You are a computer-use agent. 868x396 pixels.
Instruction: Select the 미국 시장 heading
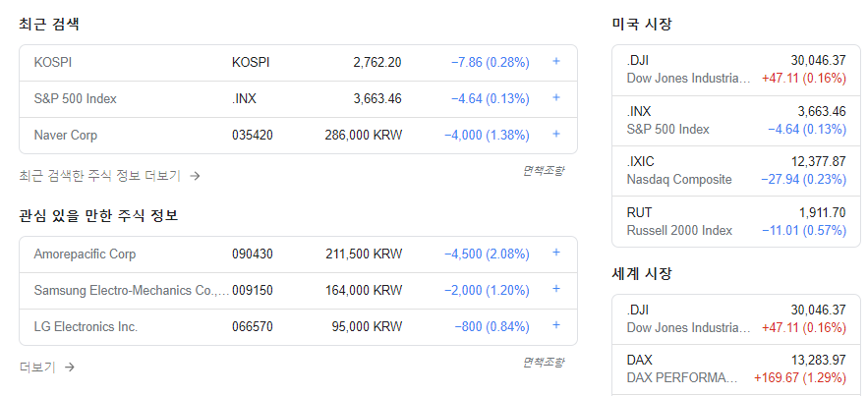click(642, 25)
